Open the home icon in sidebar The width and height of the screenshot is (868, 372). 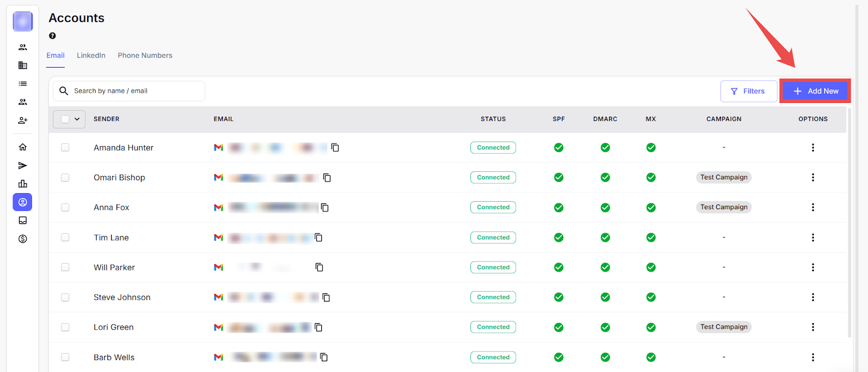pyautogui.click(x=23, y=147)
